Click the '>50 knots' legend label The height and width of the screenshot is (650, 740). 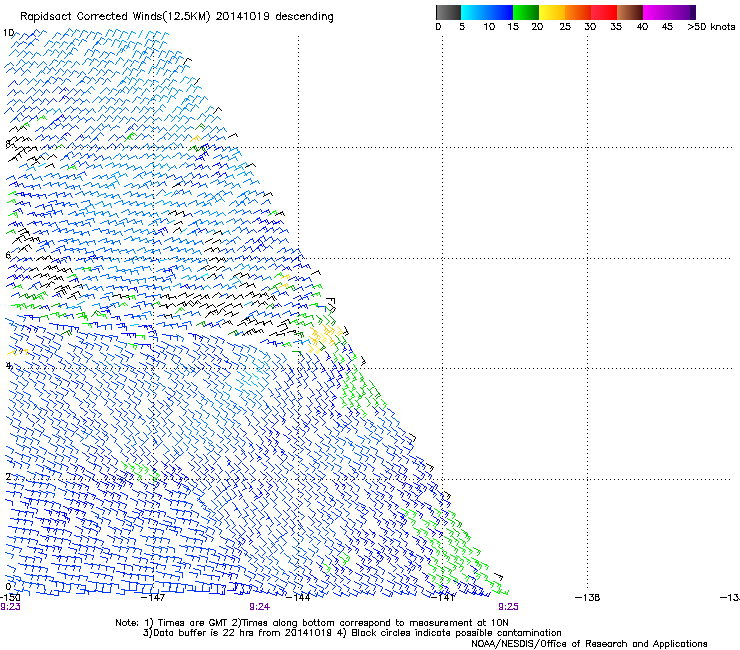click(711, 27)
